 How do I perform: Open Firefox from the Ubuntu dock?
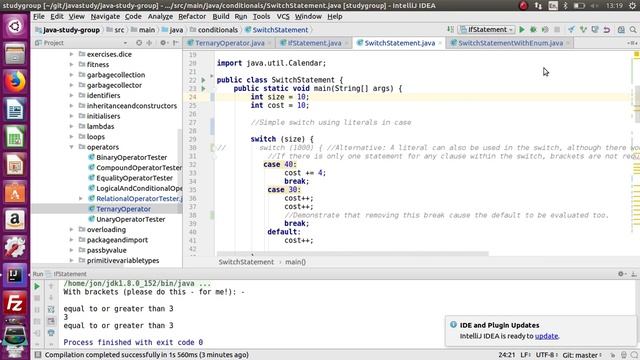tap(15, 81)
